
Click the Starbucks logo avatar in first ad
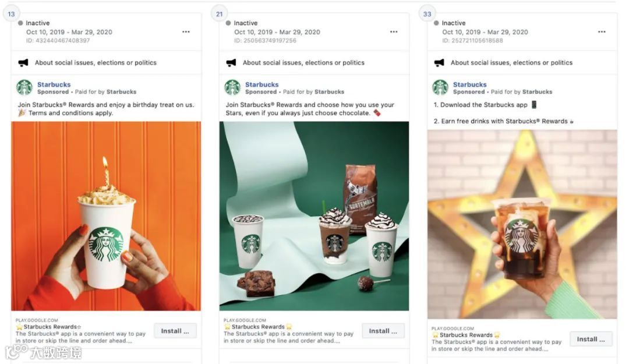[x=24, y=87]
